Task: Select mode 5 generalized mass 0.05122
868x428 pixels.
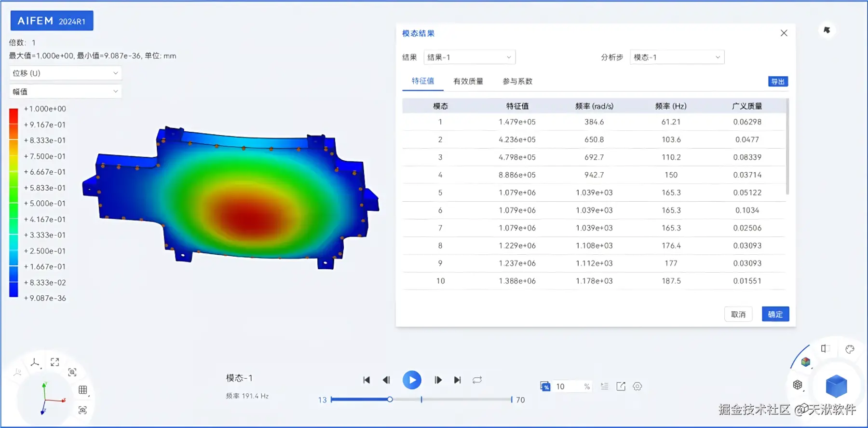Action: 747,193
